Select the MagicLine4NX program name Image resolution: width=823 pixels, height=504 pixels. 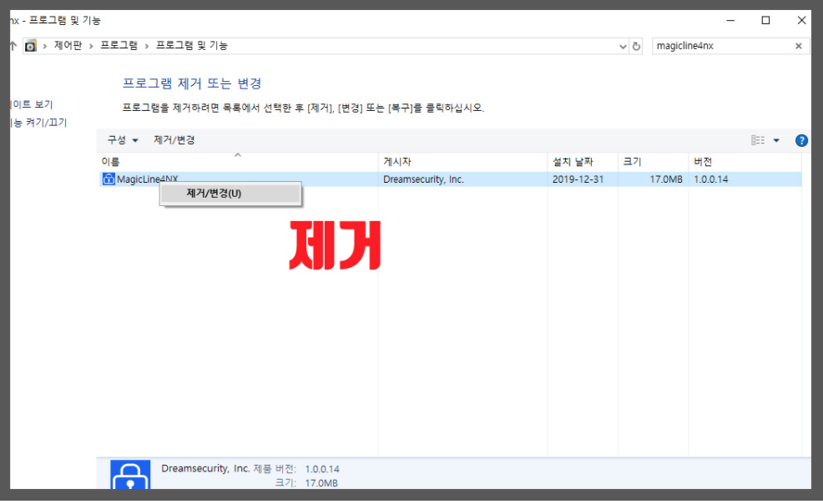pyautogui.click(x=148, y=179)
